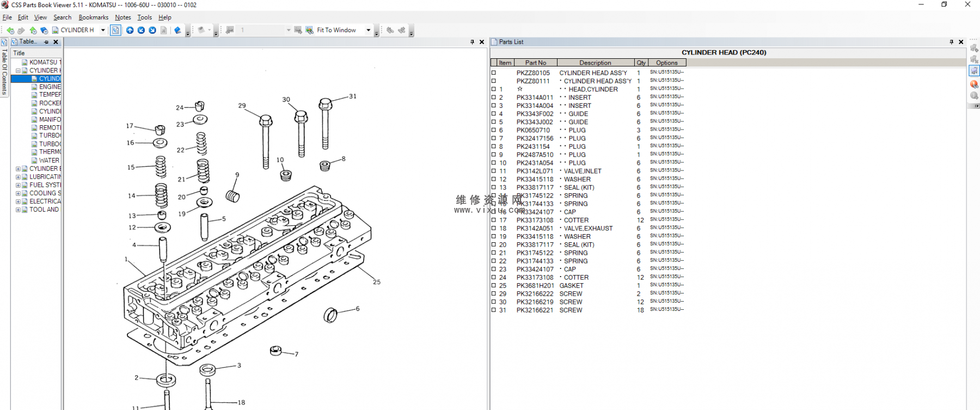The width and height of the screenshot is (980, 410).
Task: Open the File menu
Action: click(7, 17)
